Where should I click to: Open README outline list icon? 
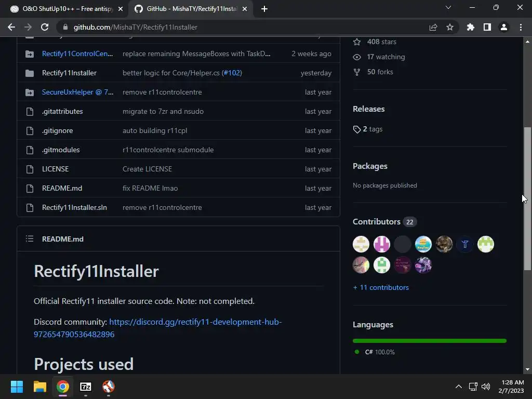pos(30,239)
